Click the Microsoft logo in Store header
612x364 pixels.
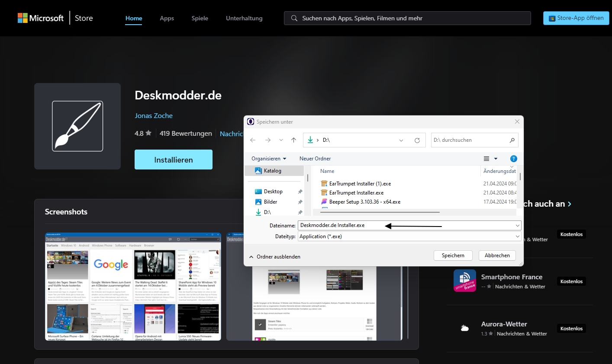click(40, 18)
